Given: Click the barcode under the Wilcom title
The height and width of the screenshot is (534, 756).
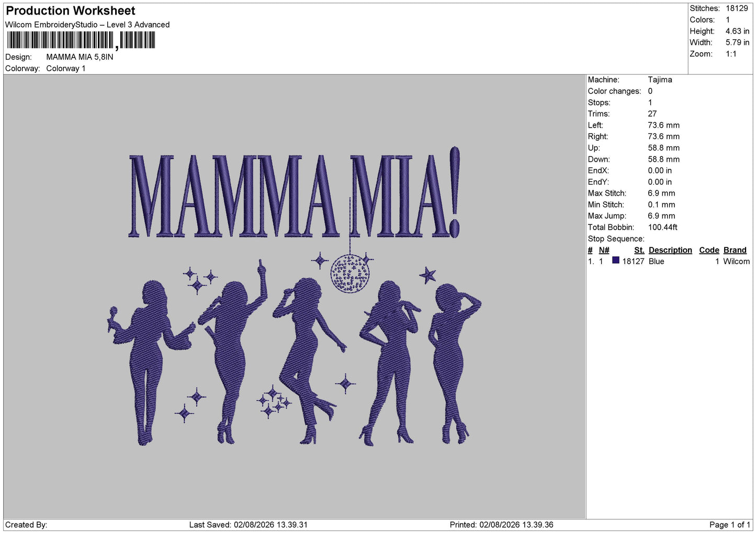Looking at the screenshot, I should coord(81,40).
